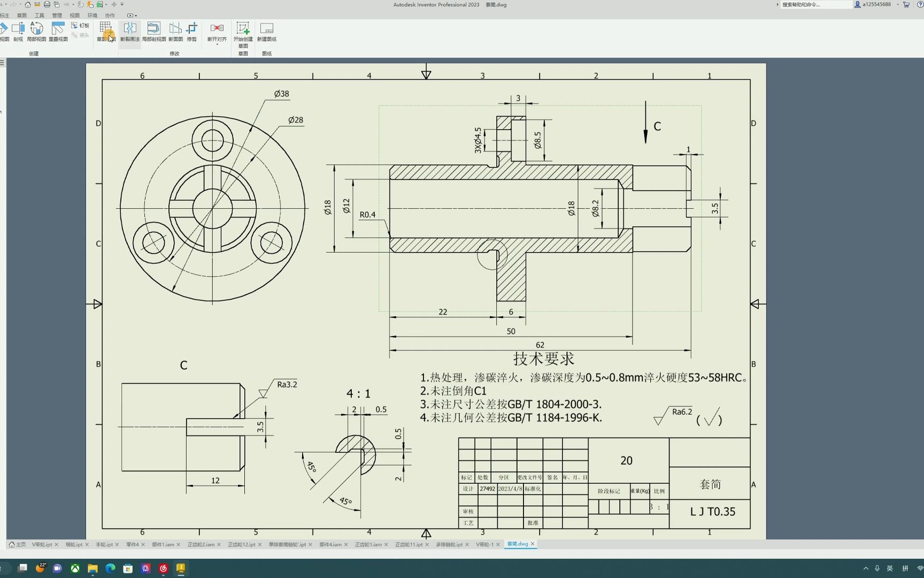Select the 重叠视图 overlay view tool

58,32
